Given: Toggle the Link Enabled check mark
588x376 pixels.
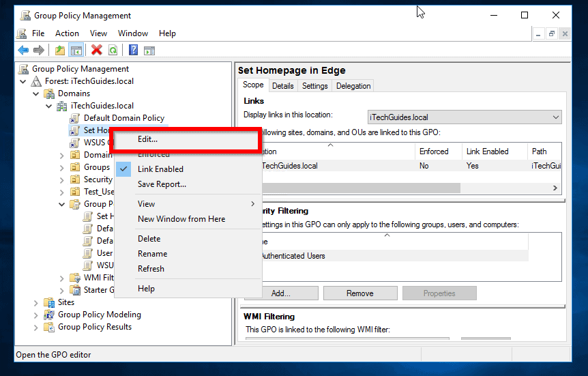Looking at the screenshot, I should click(123, 169).
